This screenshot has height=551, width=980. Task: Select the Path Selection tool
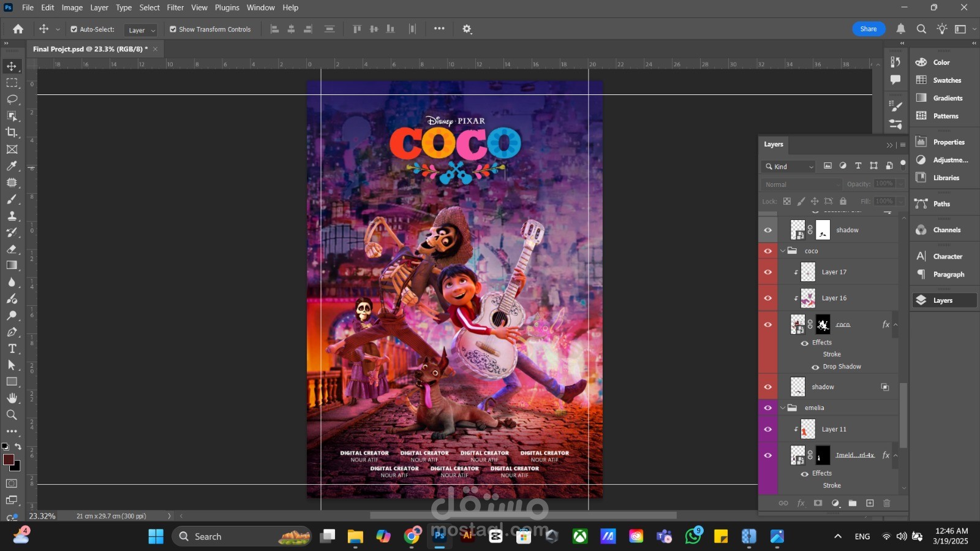(12, 365)
